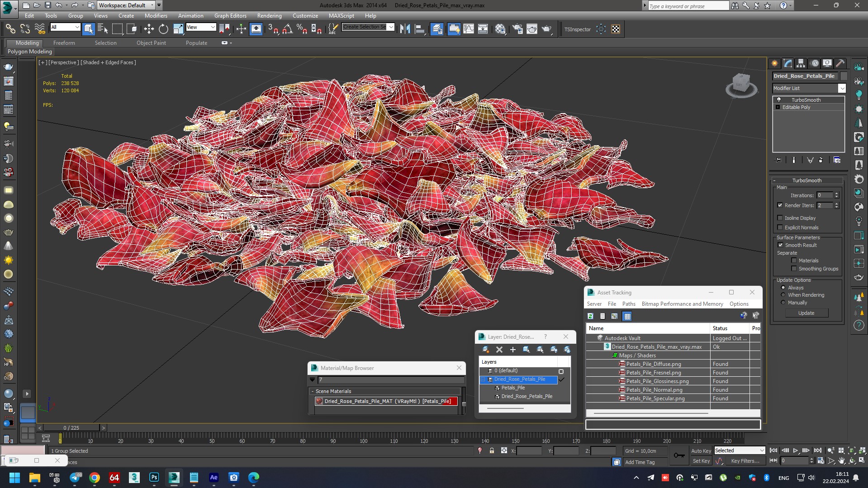Refresh the Asset Tracking list

pos(590,316)
